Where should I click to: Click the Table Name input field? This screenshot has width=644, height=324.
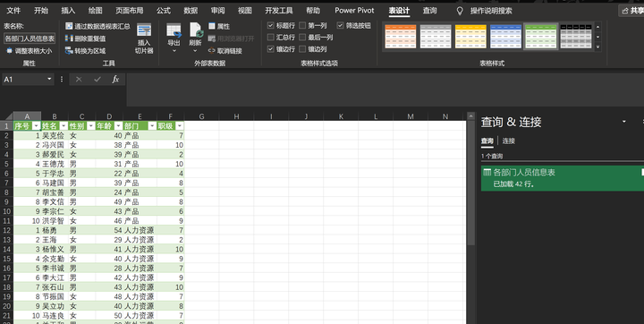click(x=30, y=38)
